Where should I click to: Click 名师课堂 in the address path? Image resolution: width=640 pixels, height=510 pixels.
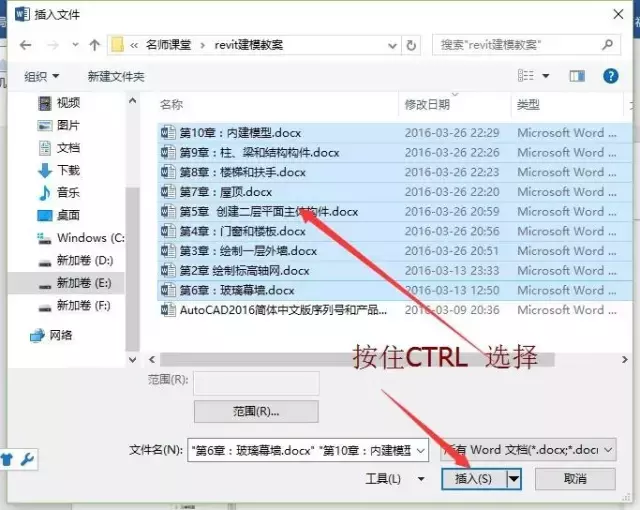click(168, 44)
